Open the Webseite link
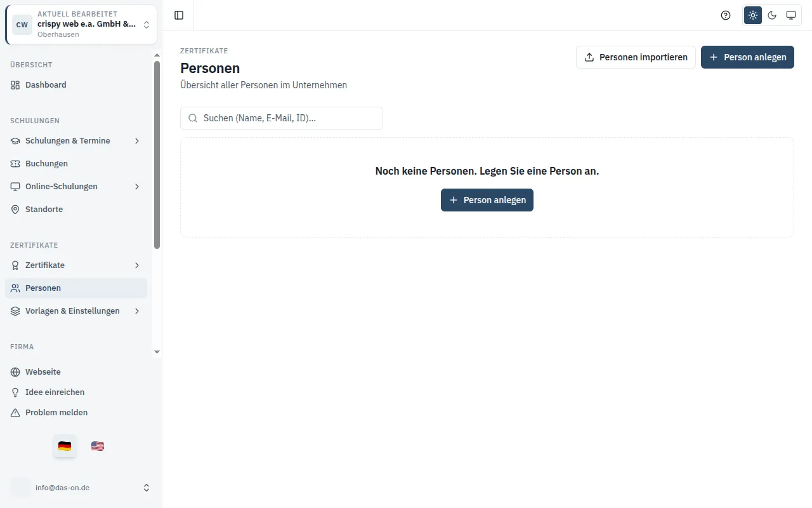 [x=76, y=372]
